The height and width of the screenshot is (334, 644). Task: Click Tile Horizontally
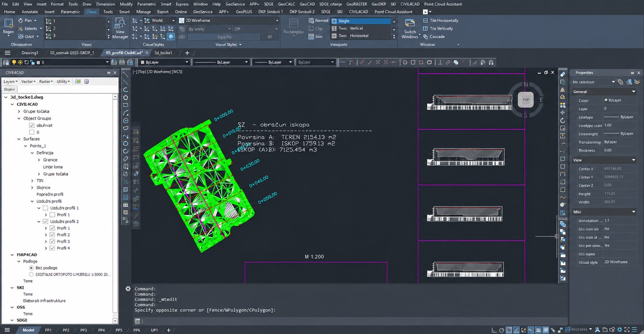(x=440, y=21)
